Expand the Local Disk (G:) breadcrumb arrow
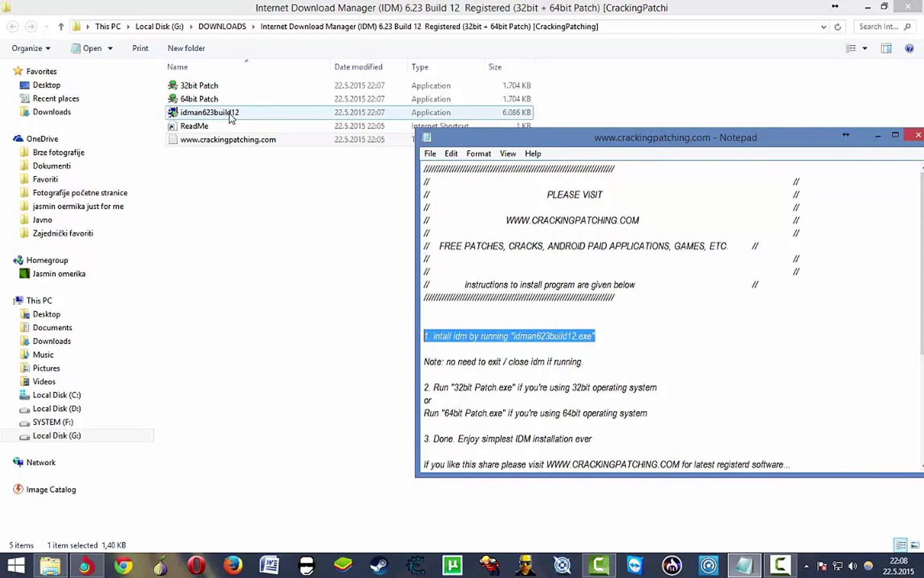924x578 pixels. pos(191,26)
